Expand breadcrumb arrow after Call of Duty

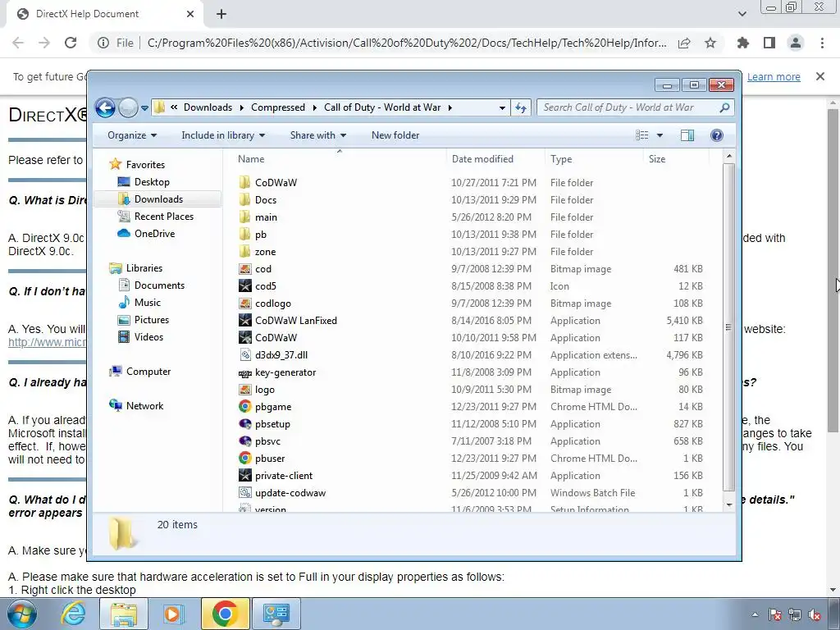tap(450, 107)
